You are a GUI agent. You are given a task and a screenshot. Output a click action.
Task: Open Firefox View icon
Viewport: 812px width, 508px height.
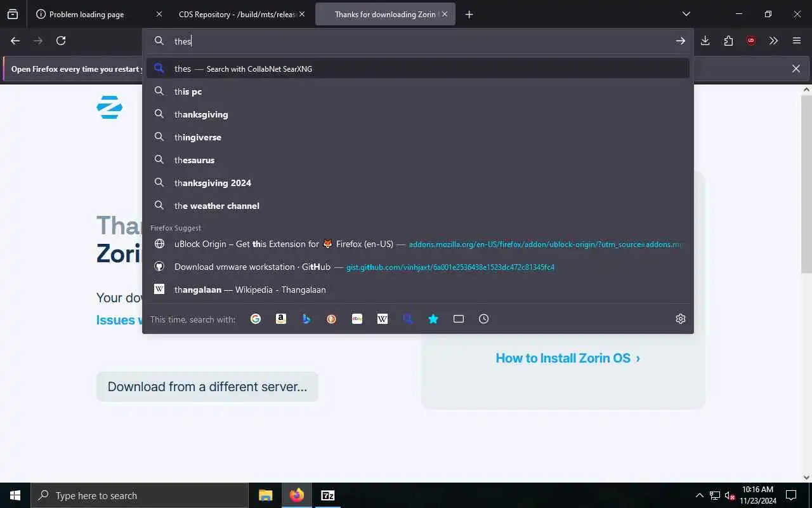coord(13,14)
